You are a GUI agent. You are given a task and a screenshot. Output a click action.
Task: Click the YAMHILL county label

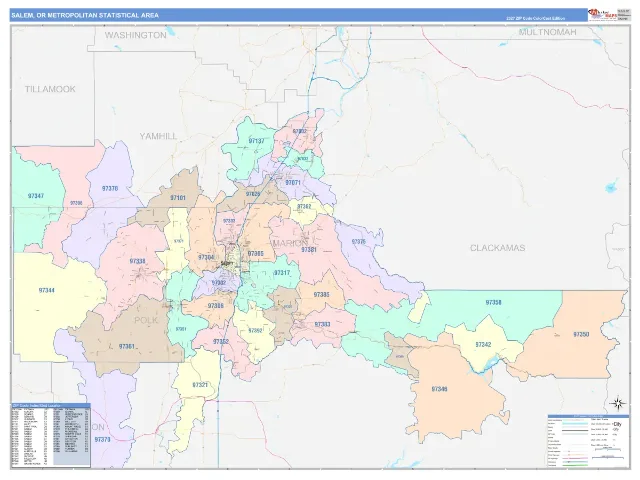click(158, 136)
